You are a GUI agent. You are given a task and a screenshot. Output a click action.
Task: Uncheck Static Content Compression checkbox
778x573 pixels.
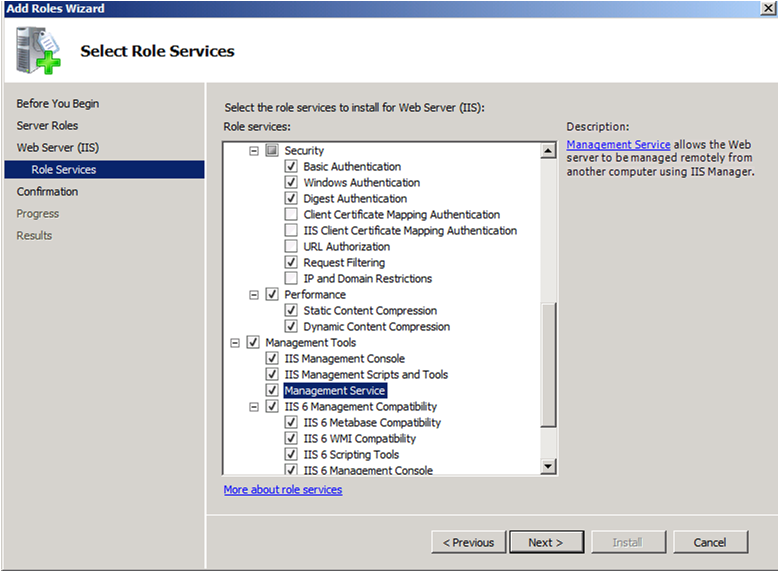(291, 310)
